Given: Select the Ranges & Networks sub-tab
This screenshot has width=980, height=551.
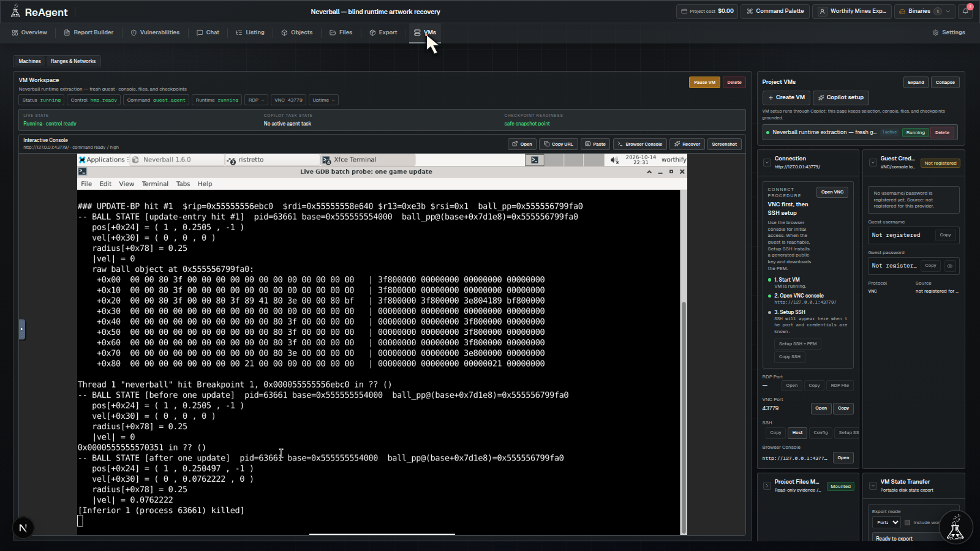Looking at the screenshot, I should [73, 61].
